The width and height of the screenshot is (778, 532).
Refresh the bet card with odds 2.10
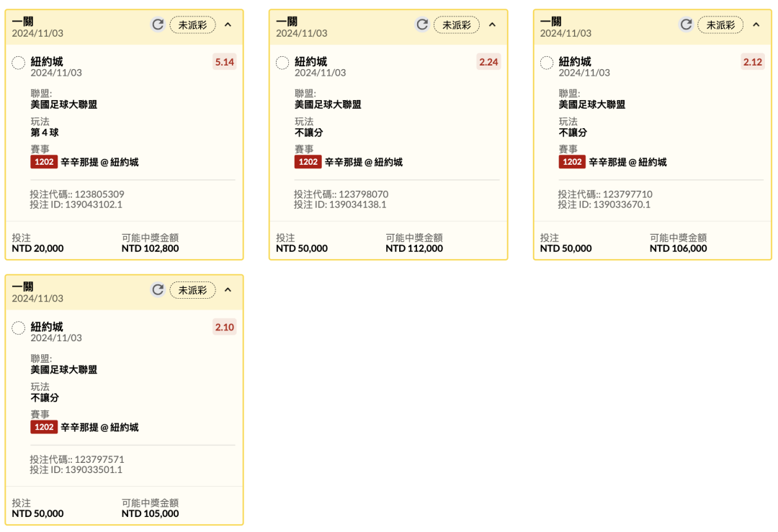tap(157, 290)
